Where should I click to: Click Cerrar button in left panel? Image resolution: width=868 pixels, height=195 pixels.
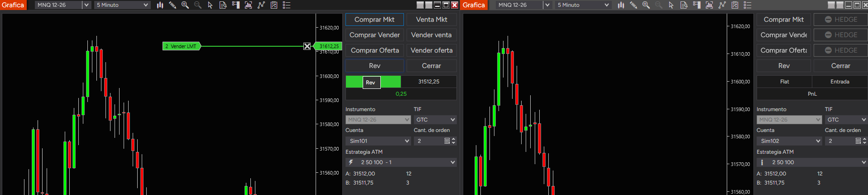click(x=432, y=66)
